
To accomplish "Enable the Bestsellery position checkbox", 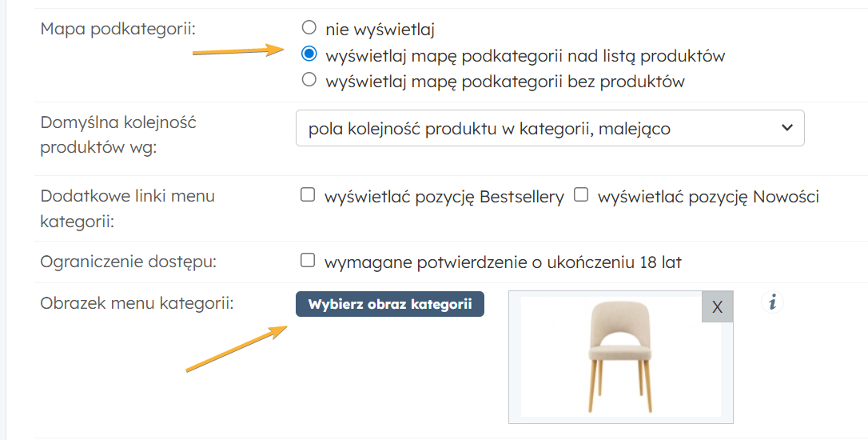I will pos(307,194).
